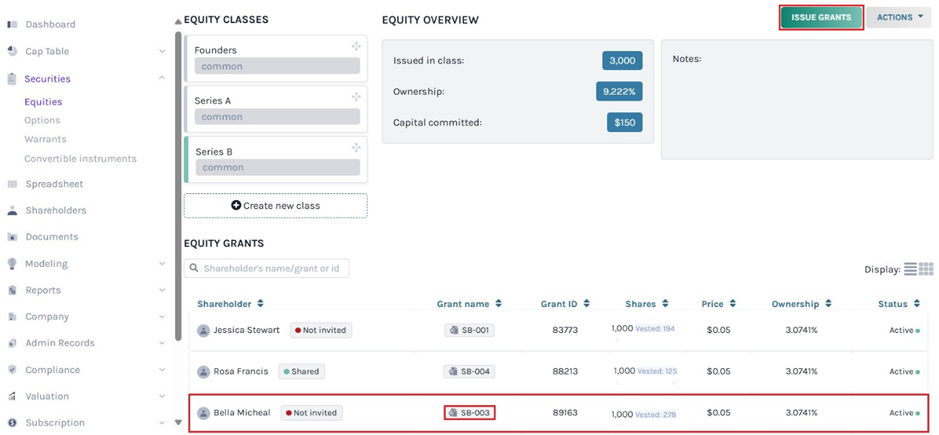Image resolution: width=939 pixels, height=435 pixels.
Task: Collapse the Securities sidebar section
Action: 162,78
